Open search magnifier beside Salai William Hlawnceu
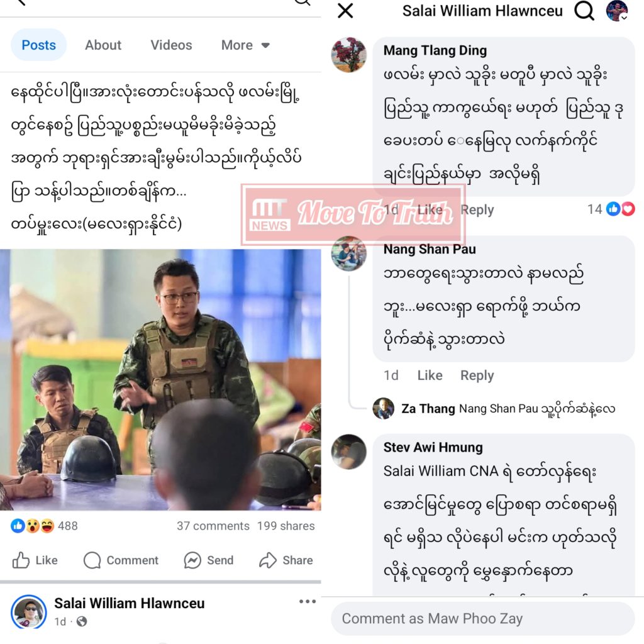This screenshot has width=644, height=644. (584, 11)
